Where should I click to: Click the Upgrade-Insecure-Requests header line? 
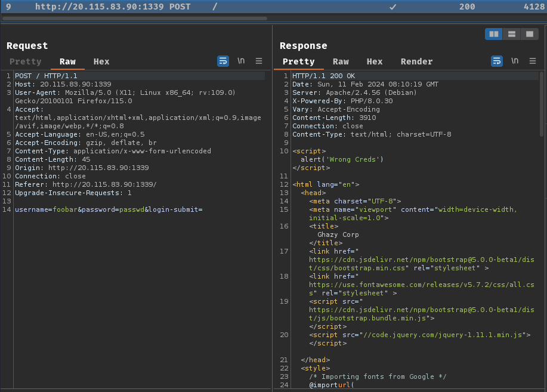pos(73,193)
